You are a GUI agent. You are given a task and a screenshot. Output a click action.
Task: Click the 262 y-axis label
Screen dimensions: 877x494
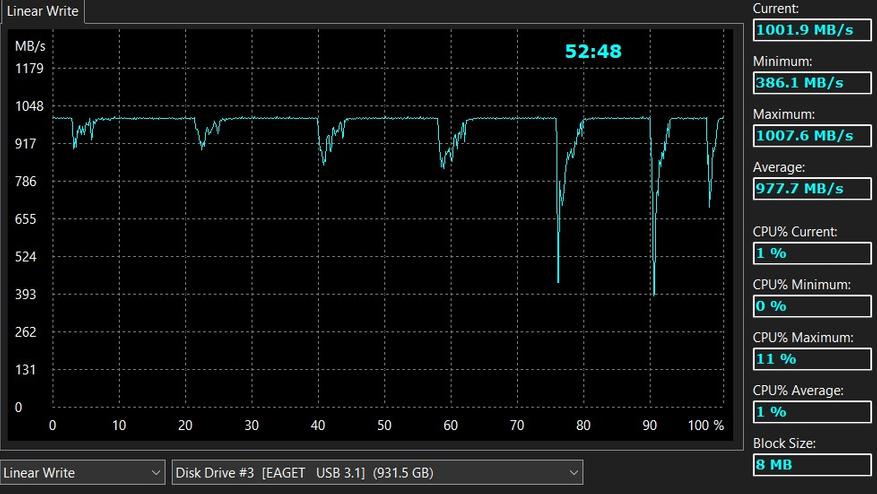(x=26, y=332)
